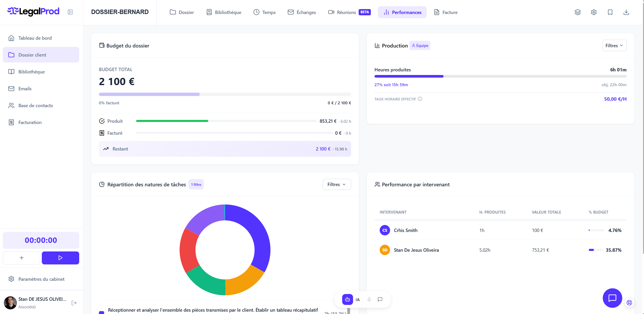Switch to the Temps tab
The width and height of the screenshot is (644, 314).
click(x=265, y=12)
